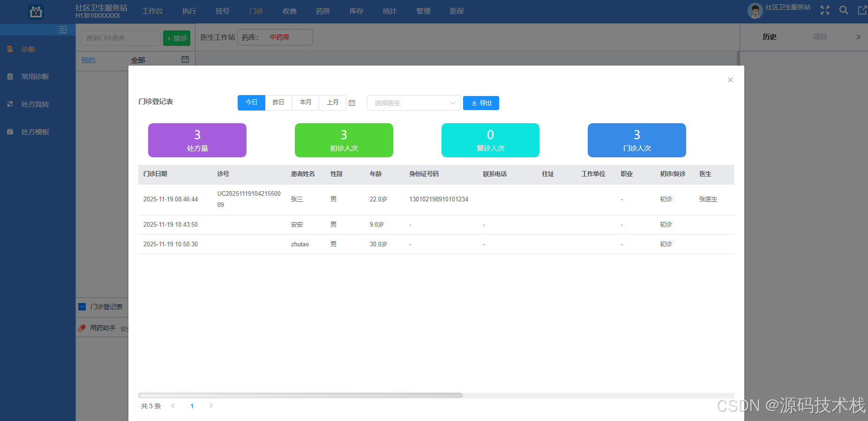Click the 初诊/复诊 column header
Screen dimensions: 868x421
coord(673,174)
